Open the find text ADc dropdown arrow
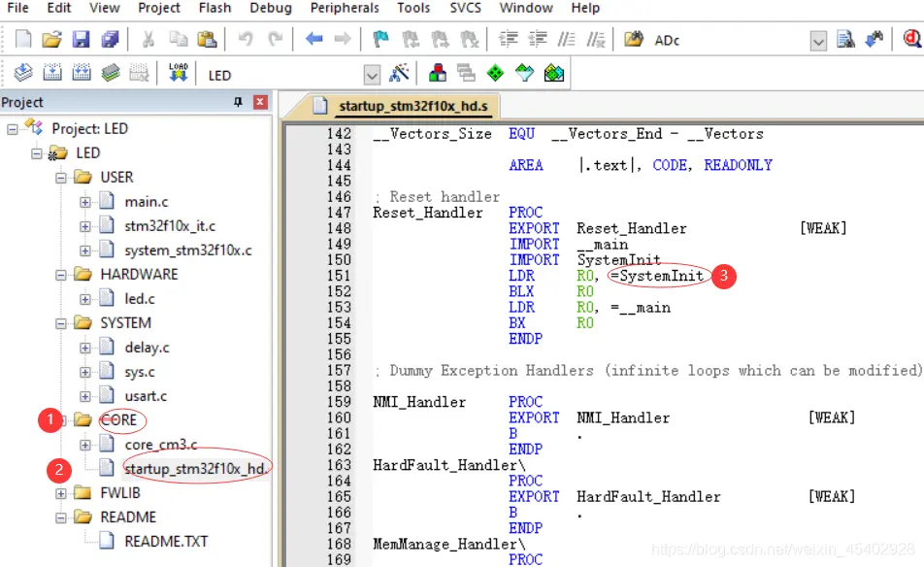The width and height of the screenshot is (924, 567). tap(818, 41)
